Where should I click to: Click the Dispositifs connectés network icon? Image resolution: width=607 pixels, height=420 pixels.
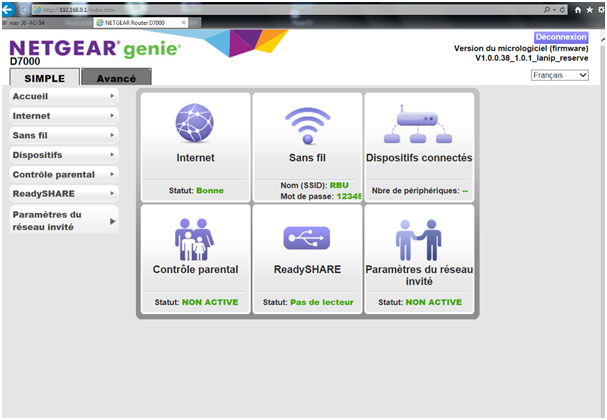pos(418,124)
